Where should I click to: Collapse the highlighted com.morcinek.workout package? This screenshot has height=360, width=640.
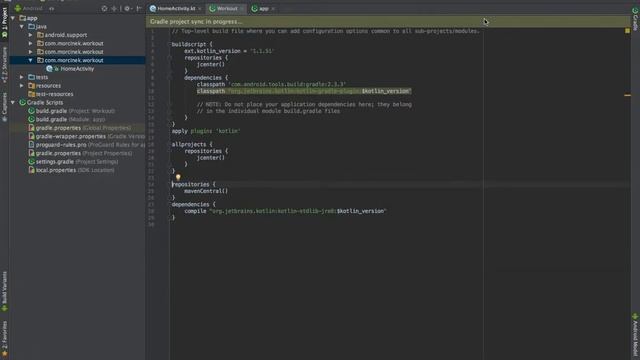30,60
